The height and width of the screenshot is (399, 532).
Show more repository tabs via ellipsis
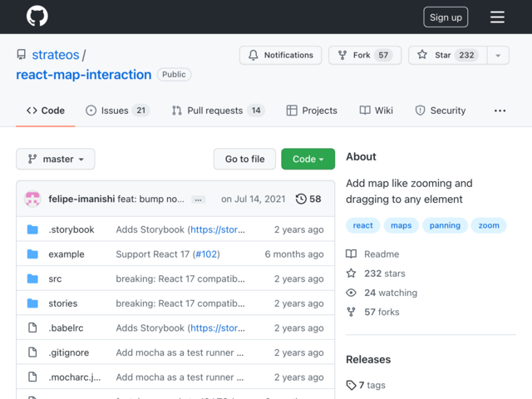500,111
